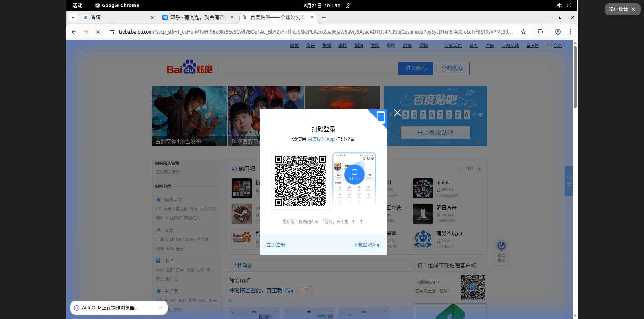
Task: Open 知道 in top navigation
Action: click(359, 46)
